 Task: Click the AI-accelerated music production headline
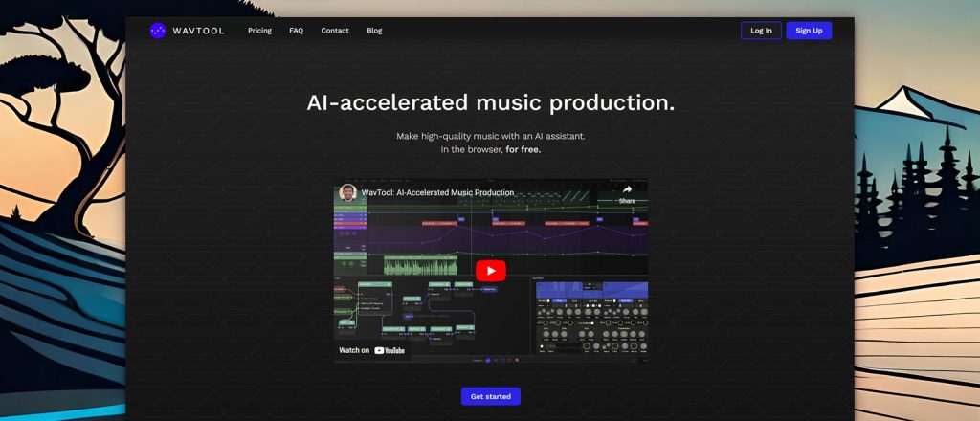tap(491, 103)
